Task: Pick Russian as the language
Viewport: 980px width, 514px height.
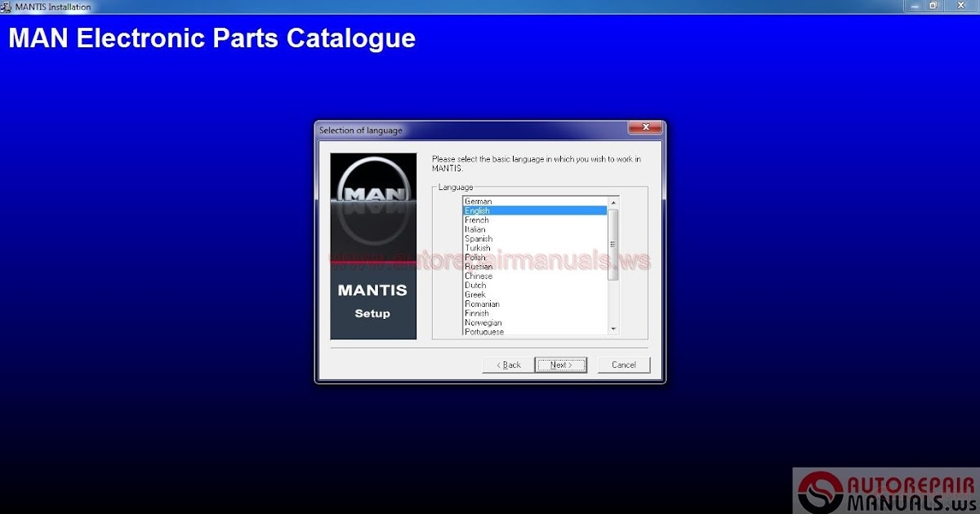Action: click(x=535, y=267)
